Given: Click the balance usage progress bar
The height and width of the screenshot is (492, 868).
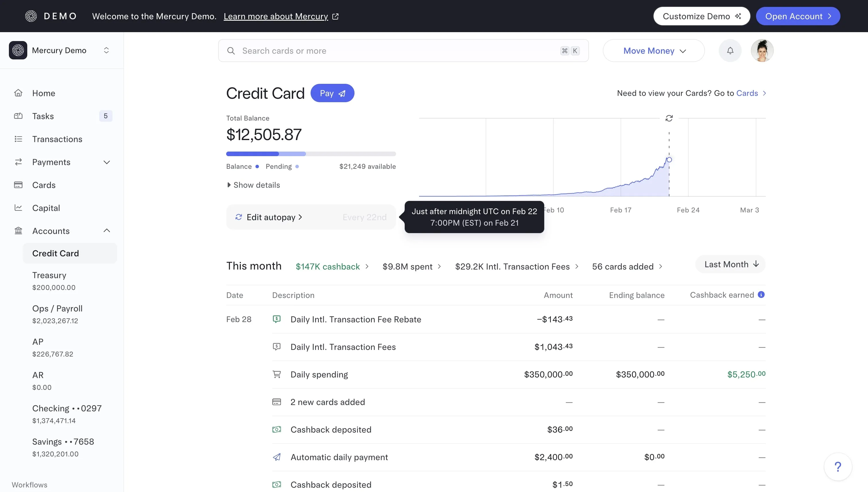Looking at the screenshot, I should tap(311, 154).
